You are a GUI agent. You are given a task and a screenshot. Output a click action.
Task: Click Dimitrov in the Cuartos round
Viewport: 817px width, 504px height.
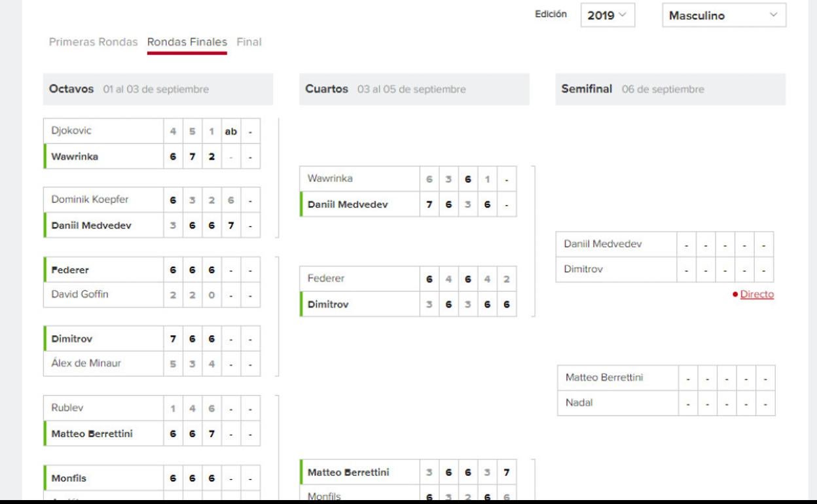[329, 304]
